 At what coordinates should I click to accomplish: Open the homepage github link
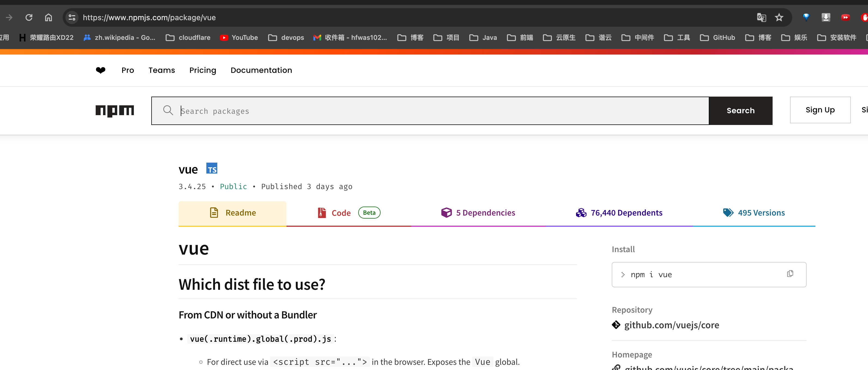point(709,367)
